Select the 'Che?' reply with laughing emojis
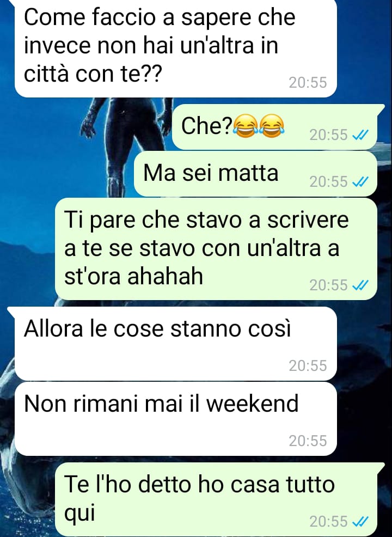The image size is (392, 537). click(274, 127)
